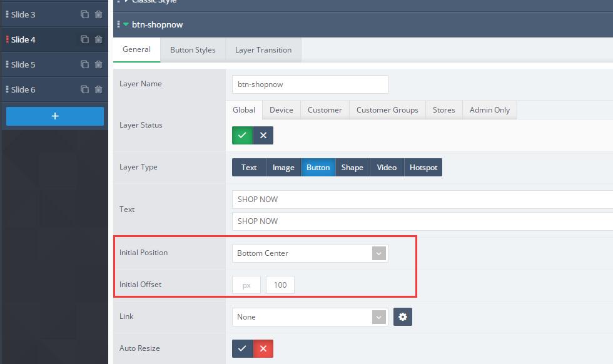Image resolution: width=613 pixels, height=364 pixels.
Task: Select the Admin Only status tab
Action: tap(489, 110)
